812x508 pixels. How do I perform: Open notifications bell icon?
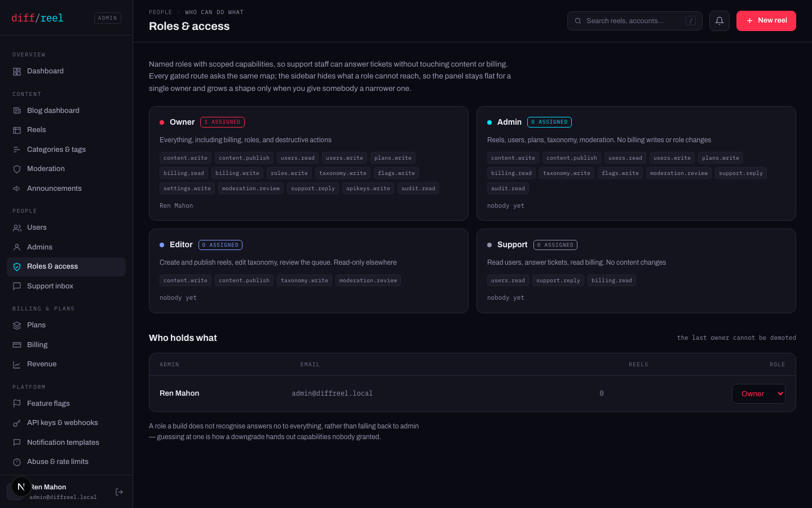pyautogui.click(x=720, y=21)
